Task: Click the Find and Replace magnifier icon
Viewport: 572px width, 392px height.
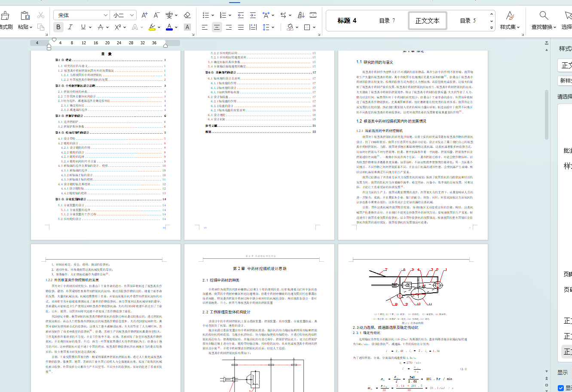Action: 544,16
